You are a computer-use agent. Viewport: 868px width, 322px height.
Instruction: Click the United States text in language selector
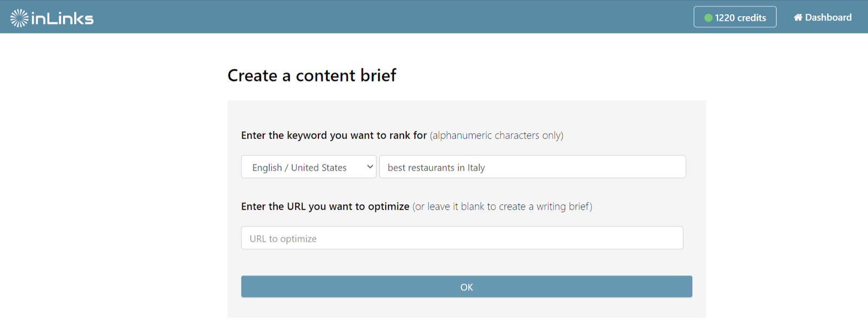pos(318,168)
